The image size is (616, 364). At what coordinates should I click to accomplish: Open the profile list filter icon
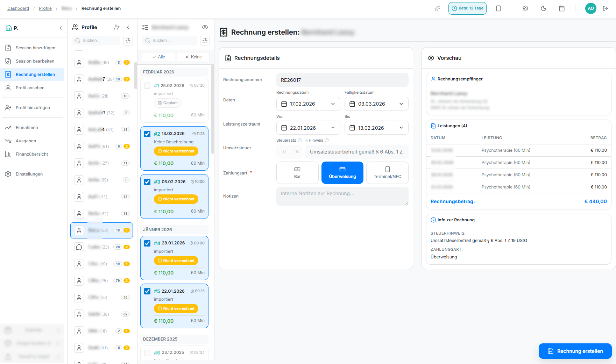128,41
